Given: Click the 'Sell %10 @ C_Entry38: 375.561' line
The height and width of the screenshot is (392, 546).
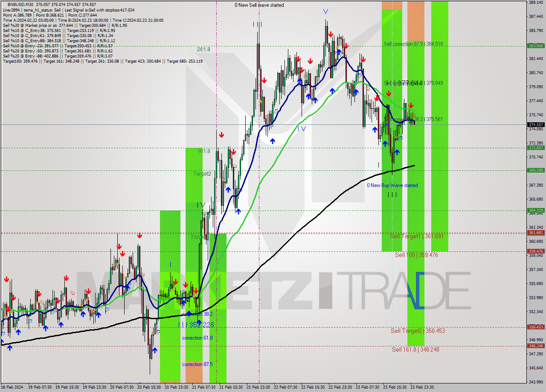Looking at the screenshot, I should [59, 30].
